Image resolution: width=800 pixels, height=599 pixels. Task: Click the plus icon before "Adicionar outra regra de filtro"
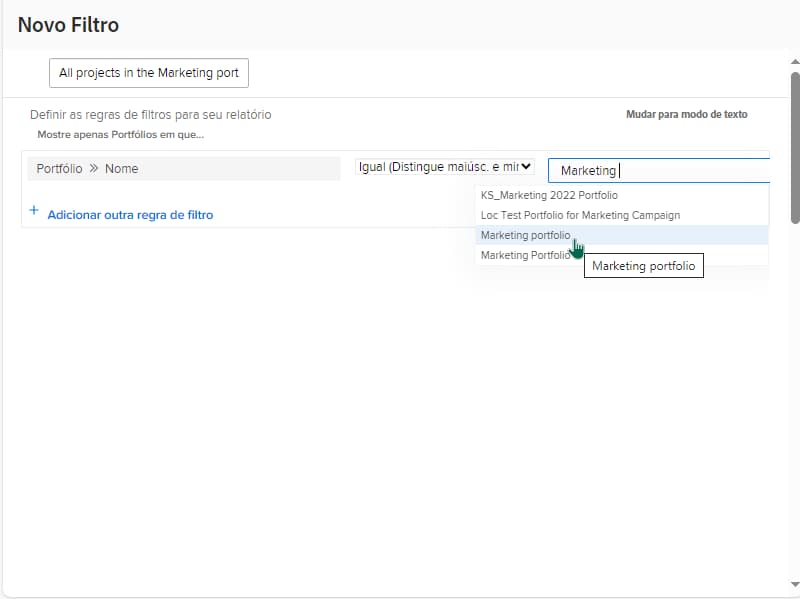coord(34,212)
